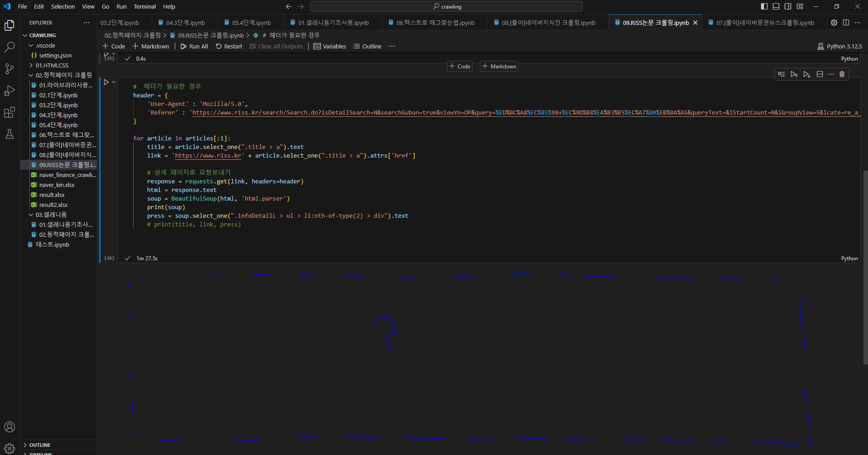The image size is (868, 455).
Task: Go forward with the navigation arrow
Action: (301, 7)
